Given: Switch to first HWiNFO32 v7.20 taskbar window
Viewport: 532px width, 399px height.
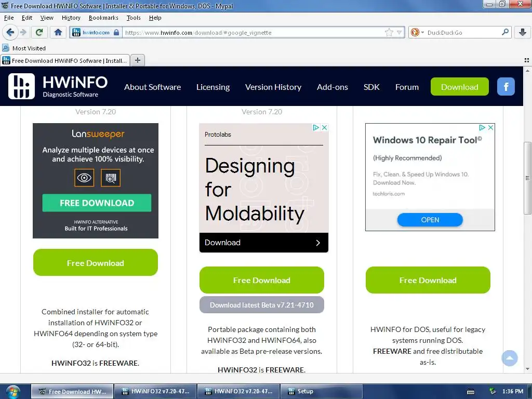Looking at the screenshot, I should 155,391.
